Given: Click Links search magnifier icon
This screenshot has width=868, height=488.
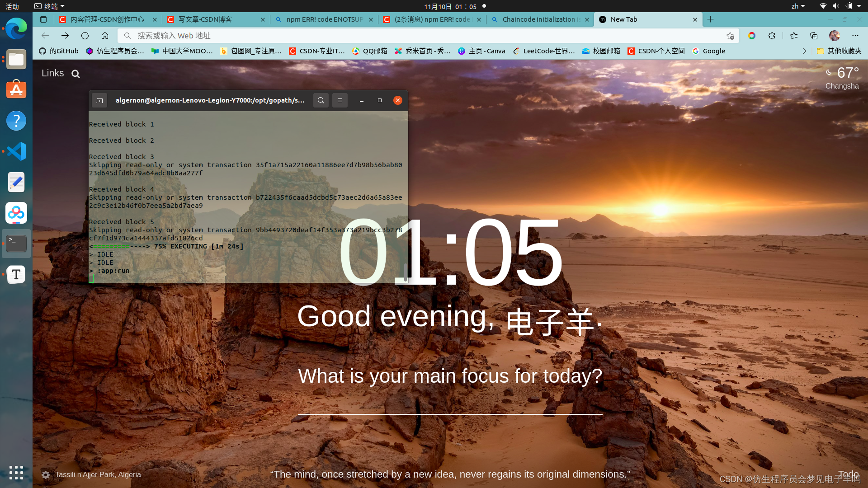Looking at the screenshot, I should (75, 74).
